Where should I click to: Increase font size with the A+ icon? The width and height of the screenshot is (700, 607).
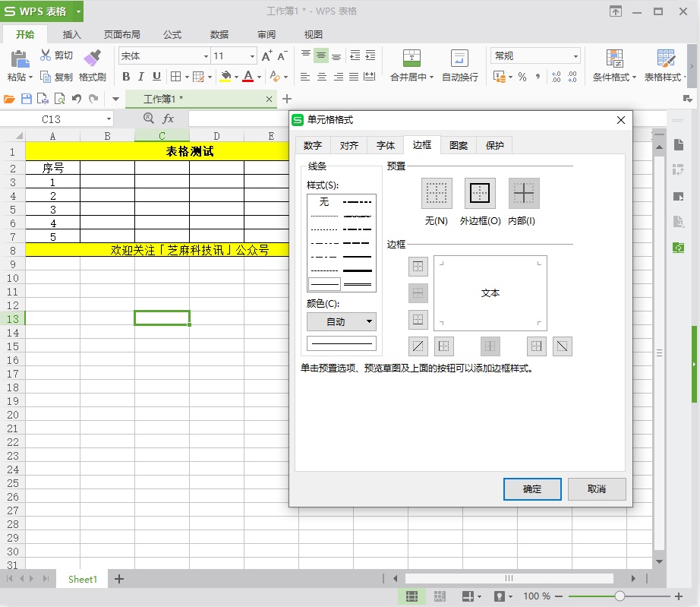pyautogui.click(x=266, y=55)
